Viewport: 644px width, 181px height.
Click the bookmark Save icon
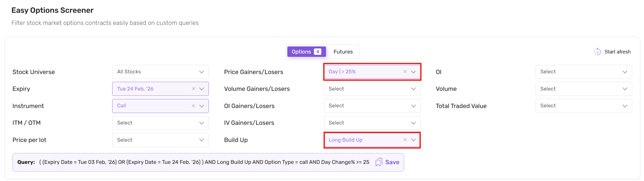coord(379,162)
